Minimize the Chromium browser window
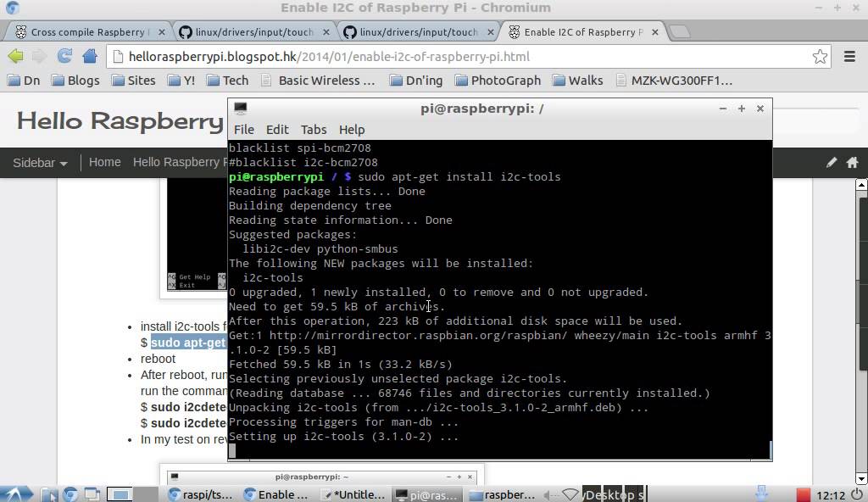 (x=819, y=8)
